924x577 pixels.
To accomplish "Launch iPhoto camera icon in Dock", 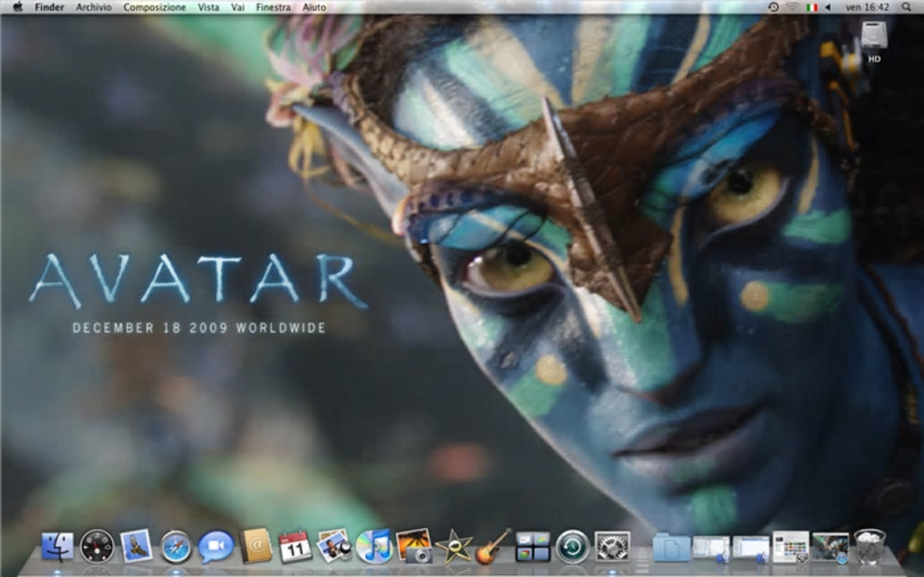I will [x=414, y=546].
